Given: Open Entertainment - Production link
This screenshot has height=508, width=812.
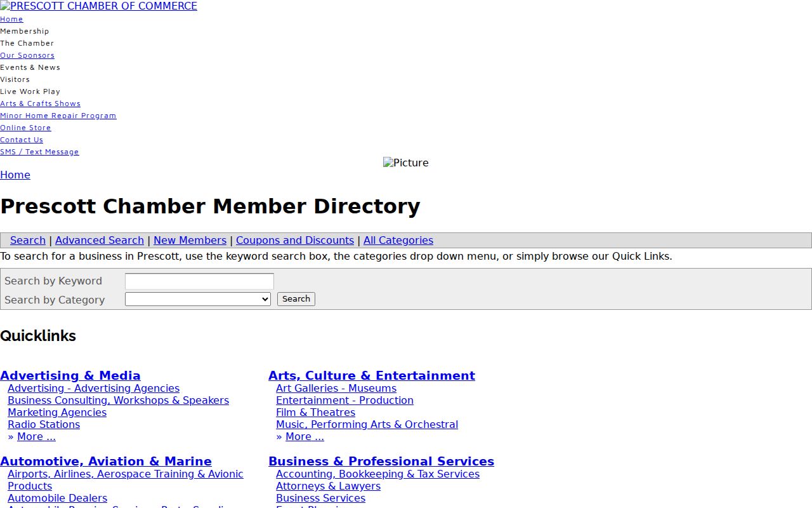Looking at the screenshot, I should click(344, 401).
